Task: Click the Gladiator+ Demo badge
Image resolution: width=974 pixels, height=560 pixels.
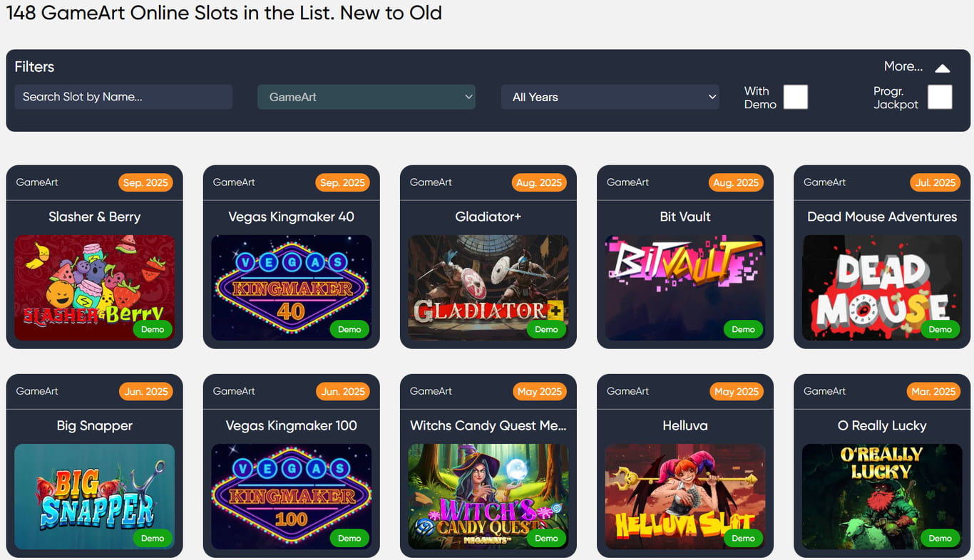Action: [x=546, y=329]
